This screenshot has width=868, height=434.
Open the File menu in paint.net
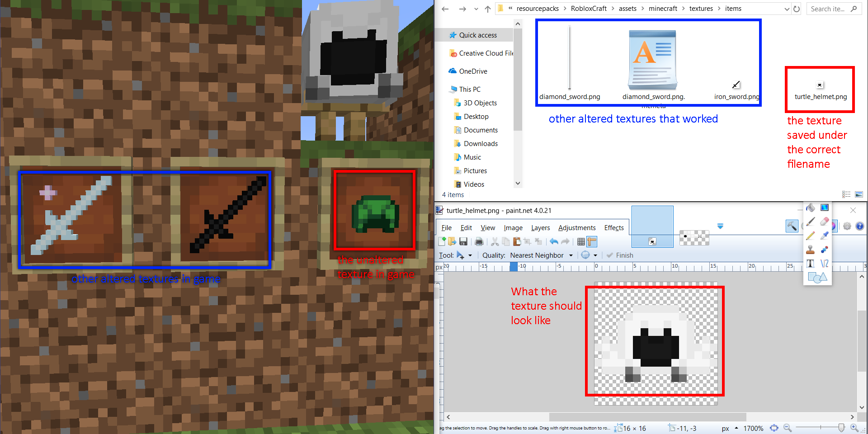tap(447, 228)
